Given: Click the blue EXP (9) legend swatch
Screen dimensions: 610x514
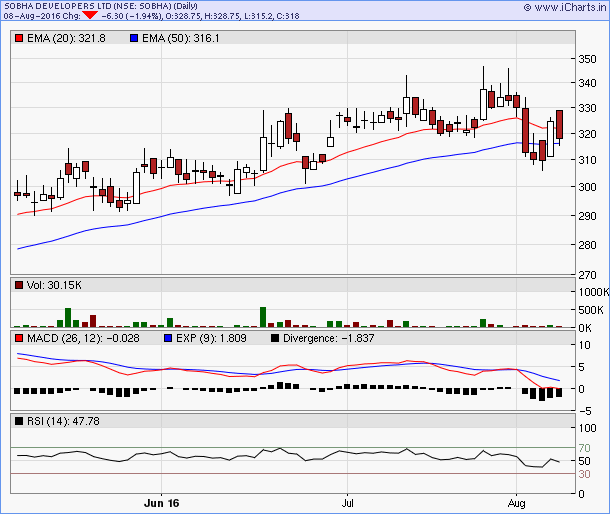Looking at the screenshot, I should click(168, 338).
